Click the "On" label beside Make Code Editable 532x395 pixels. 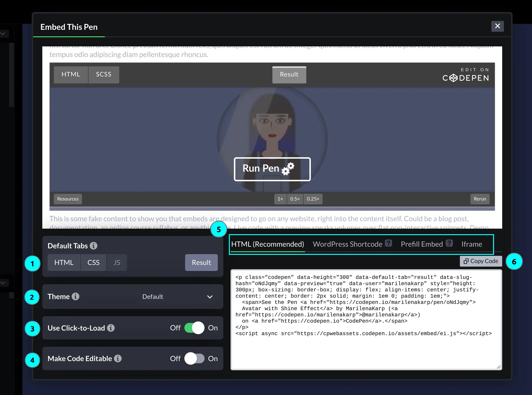(213, 358)
